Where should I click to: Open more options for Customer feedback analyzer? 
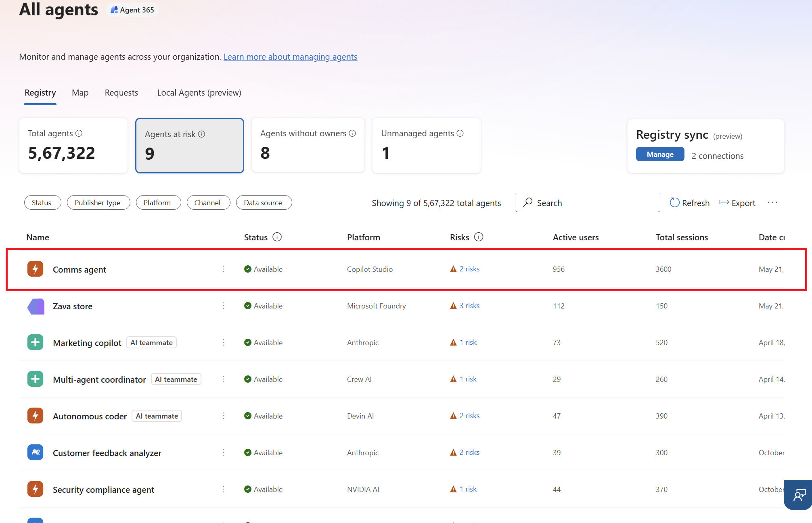pyautogui.click(x=223, y=452)
